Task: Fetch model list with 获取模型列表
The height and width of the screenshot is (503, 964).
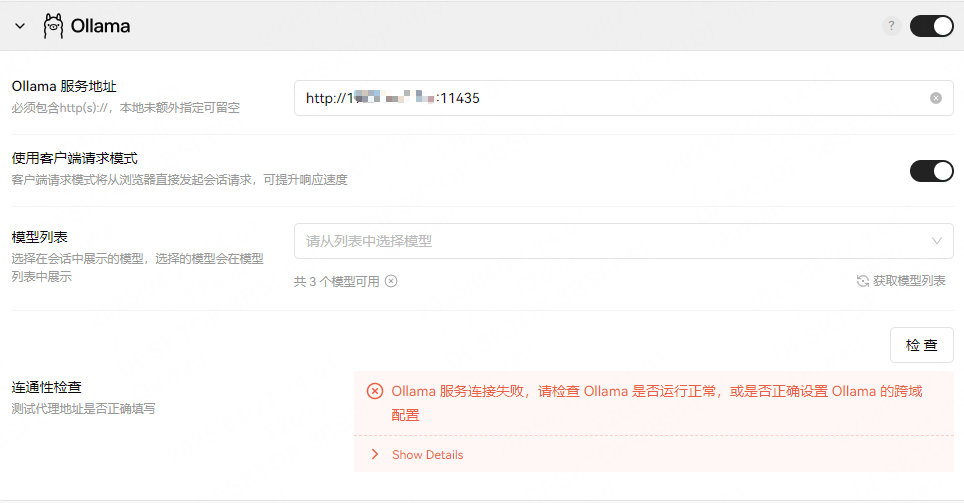Action: click(x=901, y=281)
